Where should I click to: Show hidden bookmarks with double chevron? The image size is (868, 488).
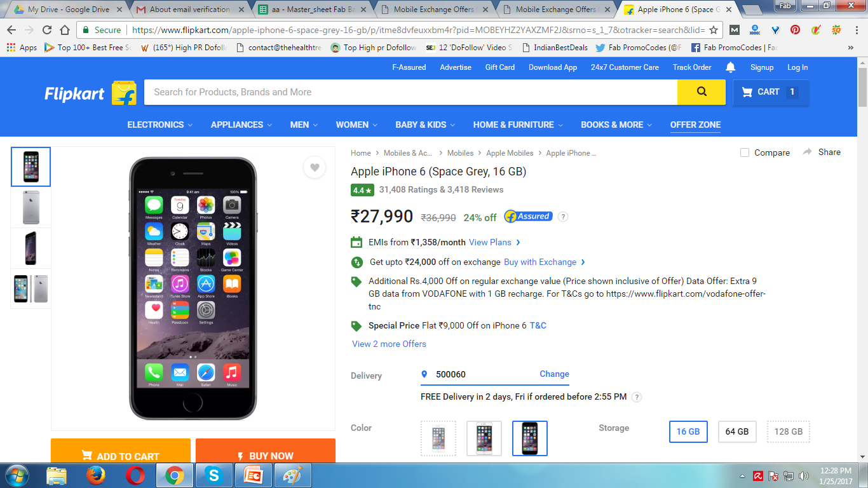[x=851, y=48]
